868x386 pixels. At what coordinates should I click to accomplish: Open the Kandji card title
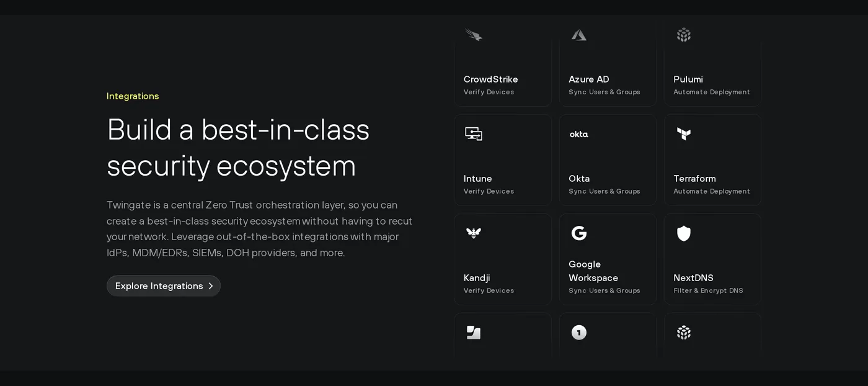[477, 278]
